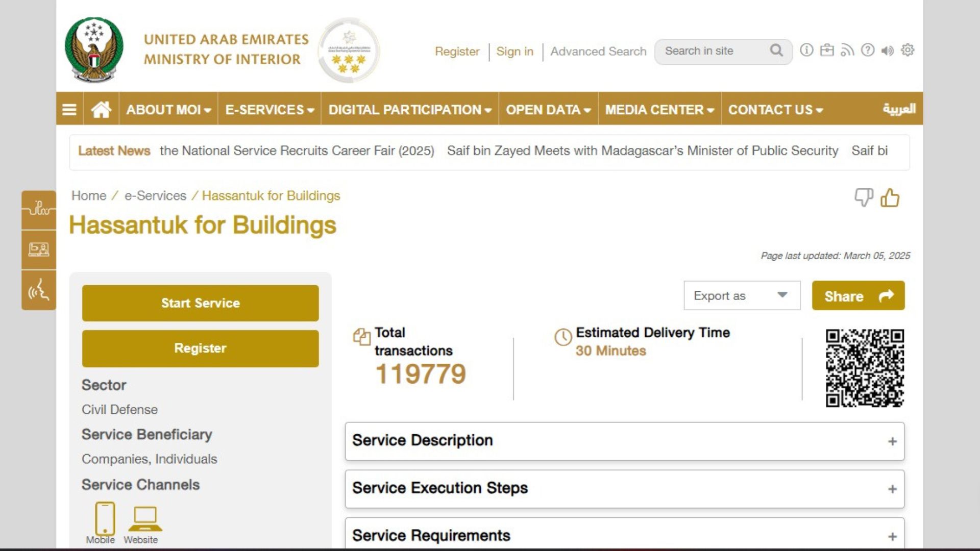Viewport: 980px width, 551px height.
Task: Open the Export as dropdown
Action: (x=742, y=295)
